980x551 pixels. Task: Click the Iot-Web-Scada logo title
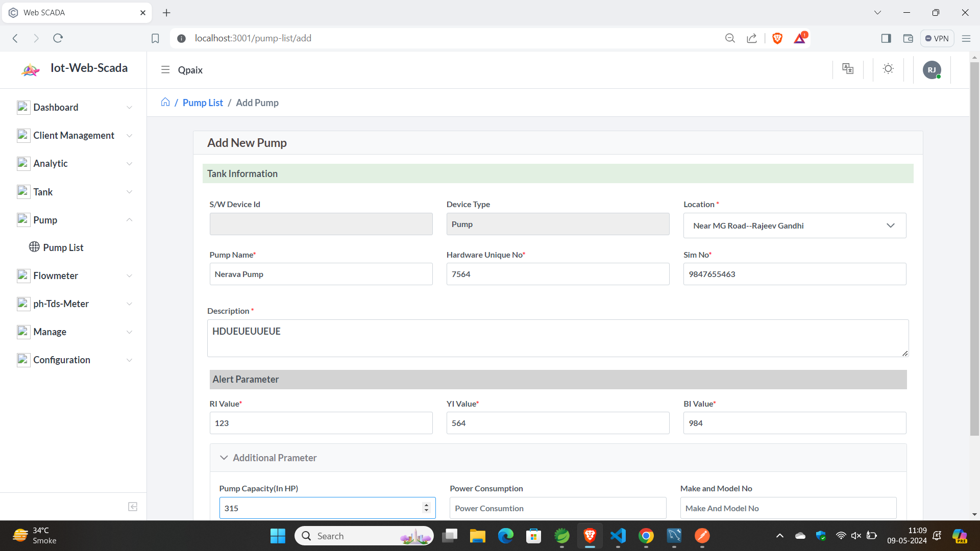coord(89,68)
